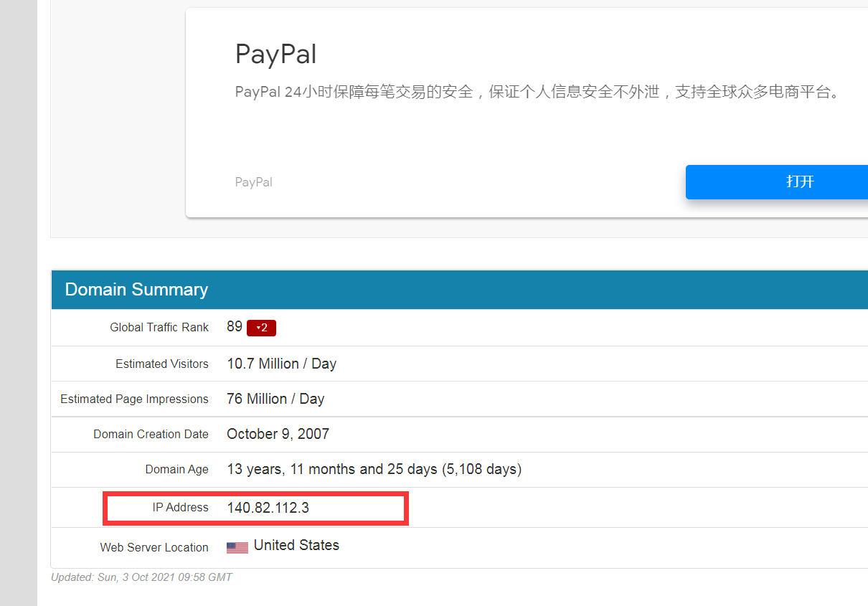The image size is (868, 606).
Task: Click the Estimated Page Impressions label
Action: click(134, 399)
